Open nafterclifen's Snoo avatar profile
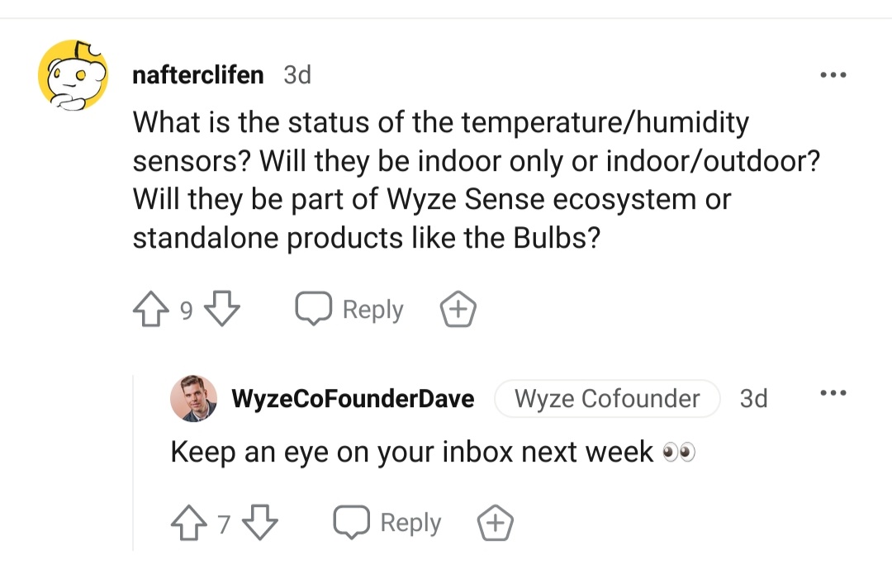Viewport: 892px width, 588px height. point(74,75)
